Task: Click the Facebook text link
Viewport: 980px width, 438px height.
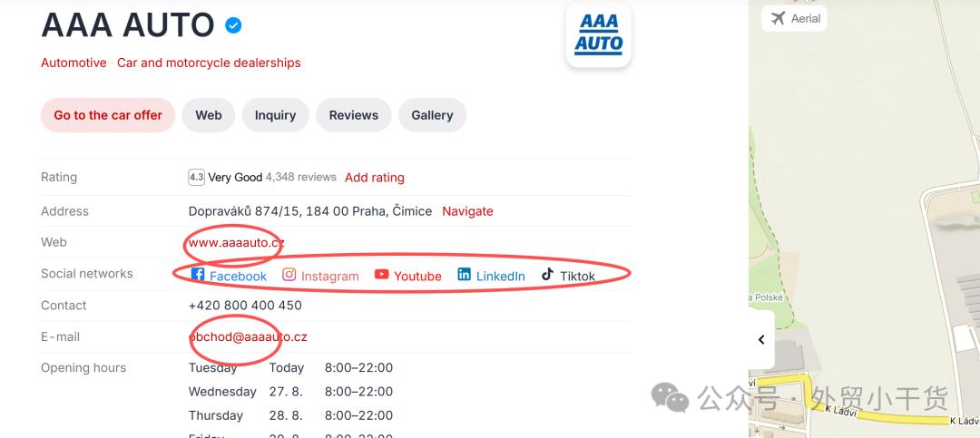Action: [238, 277]
